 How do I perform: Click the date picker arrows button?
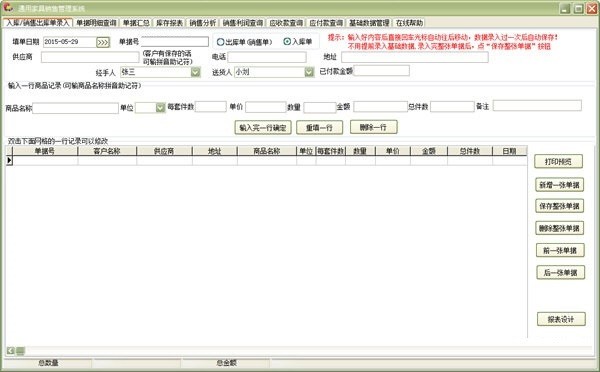coord(103,42)
